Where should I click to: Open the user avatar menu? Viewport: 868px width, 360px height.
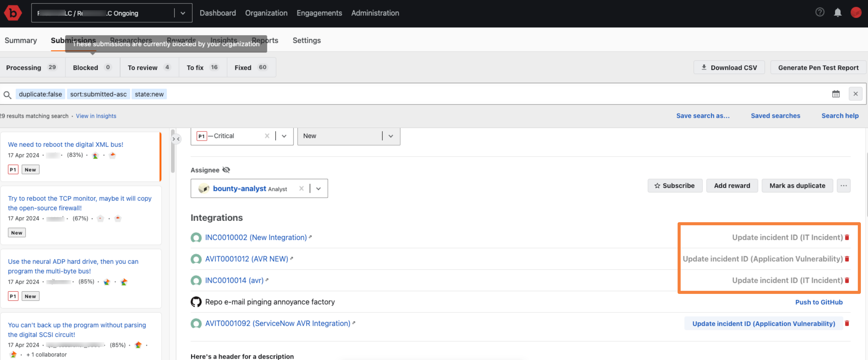(x=856, y=13)
